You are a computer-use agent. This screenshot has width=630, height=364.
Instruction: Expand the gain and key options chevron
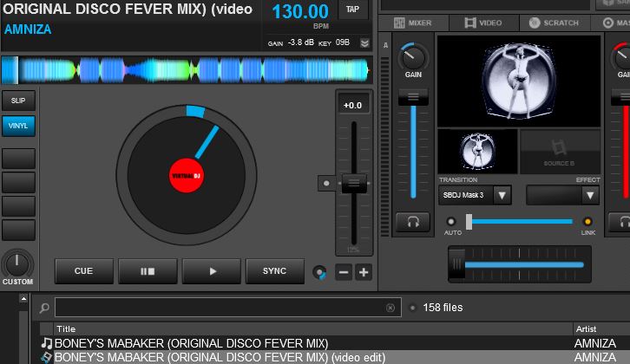(364, 43)
